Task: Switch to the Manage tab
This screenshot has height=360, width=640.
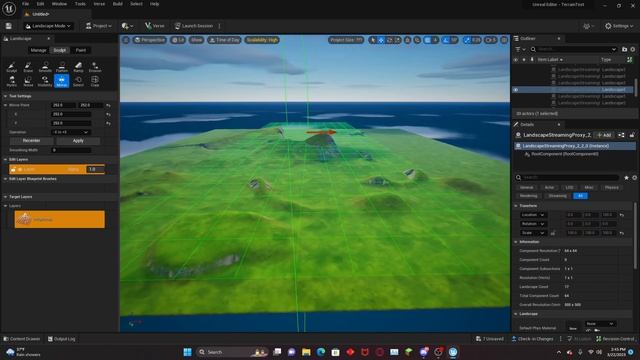Action: tap(38, 50)
